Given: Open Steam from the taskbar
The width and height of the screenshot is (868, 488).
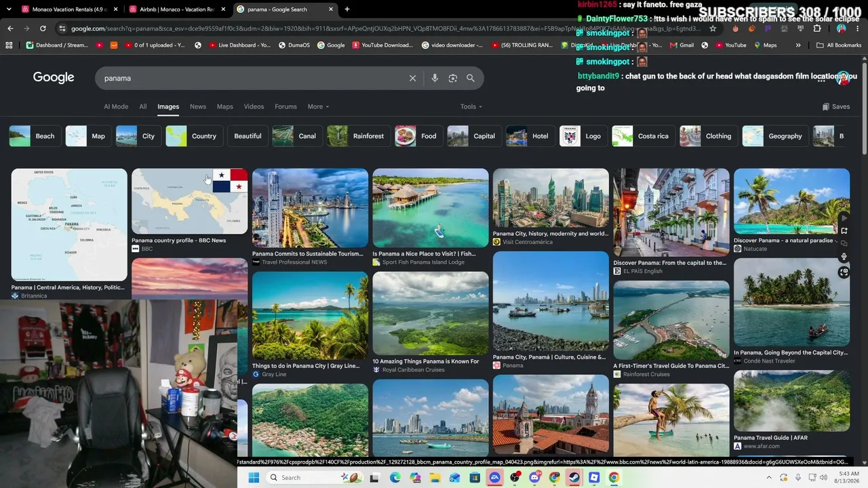Looking at the screenshot, I should pyautogui.click(x=574, y=478).
